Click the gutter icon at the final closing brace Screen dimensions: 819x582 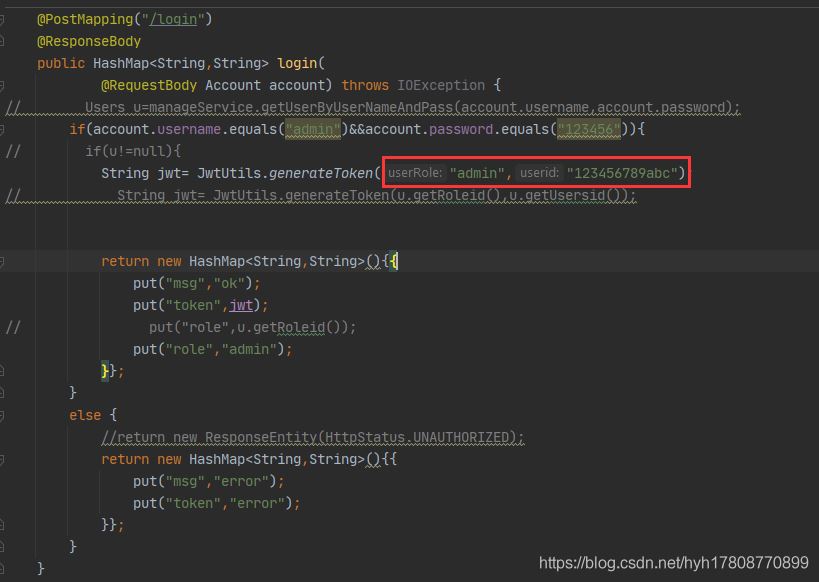coord(8,567)
